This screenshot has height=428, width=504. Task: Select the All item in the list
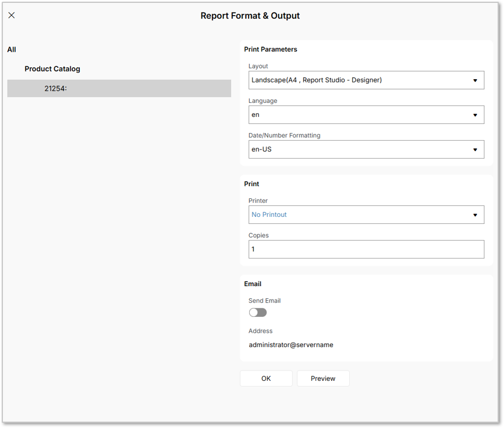tap(12, 49)
